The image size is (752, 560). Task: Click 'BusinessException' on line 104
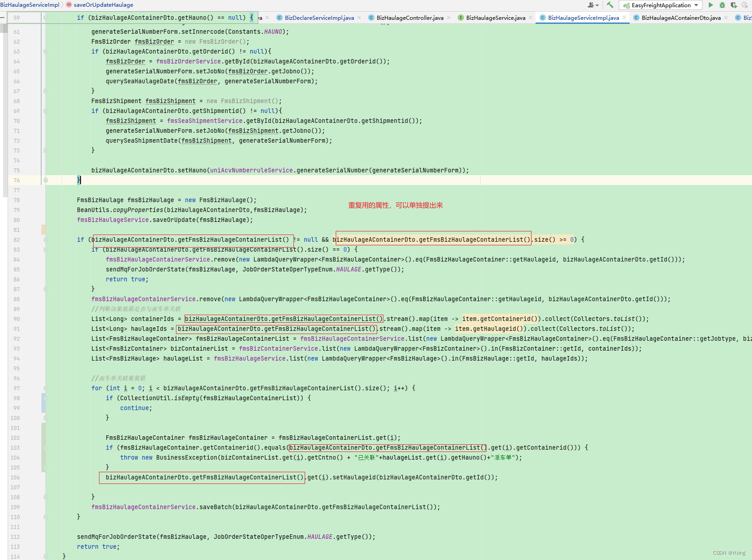click(x=187, y=457)
